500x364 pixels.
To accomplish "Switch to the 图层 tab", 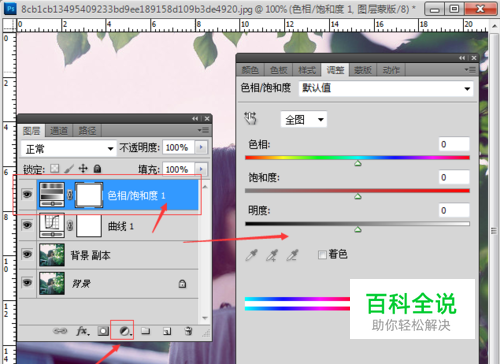I will 31,131.
